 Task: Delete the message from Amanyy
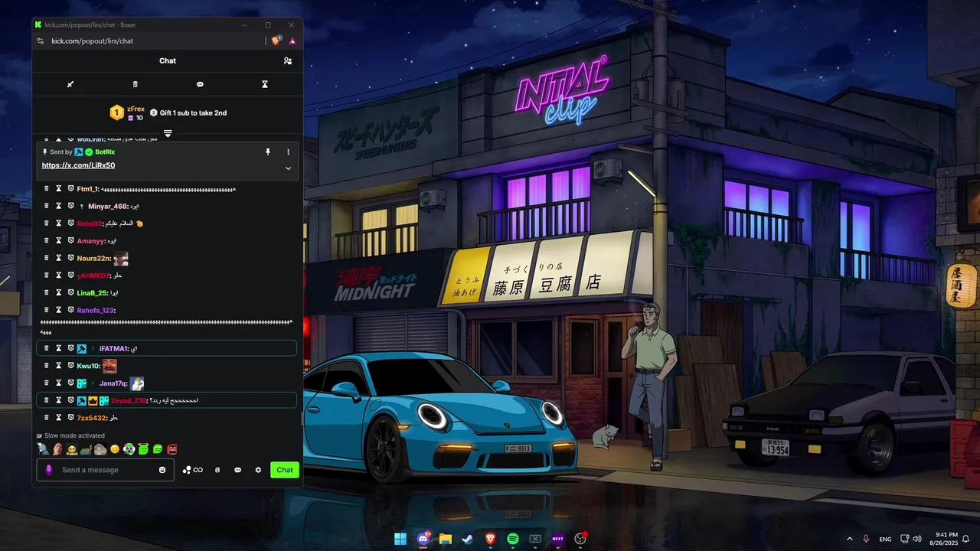46,240
